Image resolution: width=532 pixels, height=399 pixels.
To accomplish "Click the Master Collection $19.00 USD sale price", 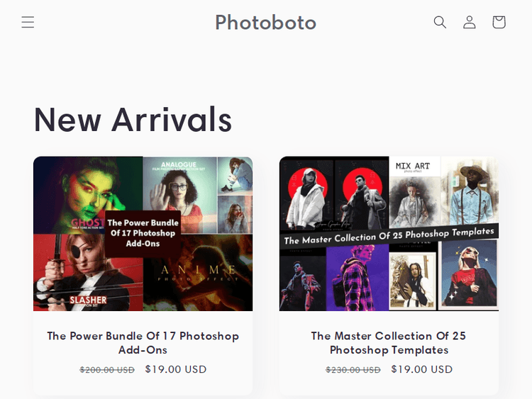I will click(421, 369).
